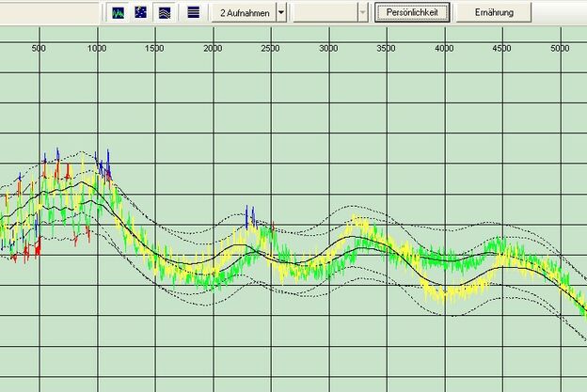Click the 3000 axis label
Screen dimensions: 587x392
(x=328, y=48)
